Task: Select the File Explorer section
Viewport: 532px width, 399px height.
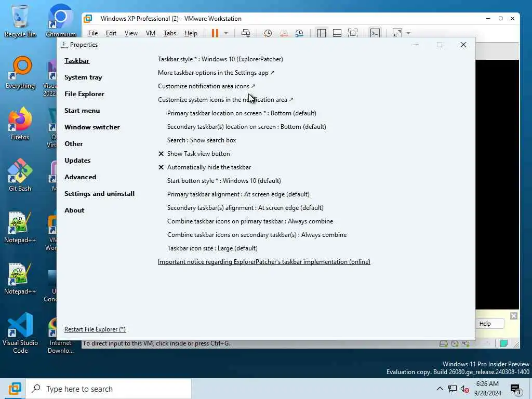Action: (x=84, y=94)
